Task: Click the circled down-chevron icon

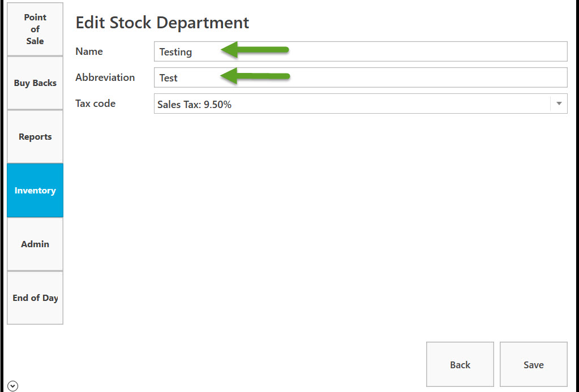Action: [x=12, y=386]
